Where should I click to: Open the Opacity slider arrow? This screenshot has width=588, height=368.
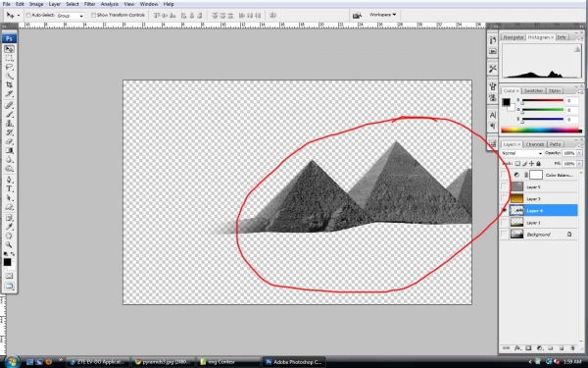pos(580,153)
